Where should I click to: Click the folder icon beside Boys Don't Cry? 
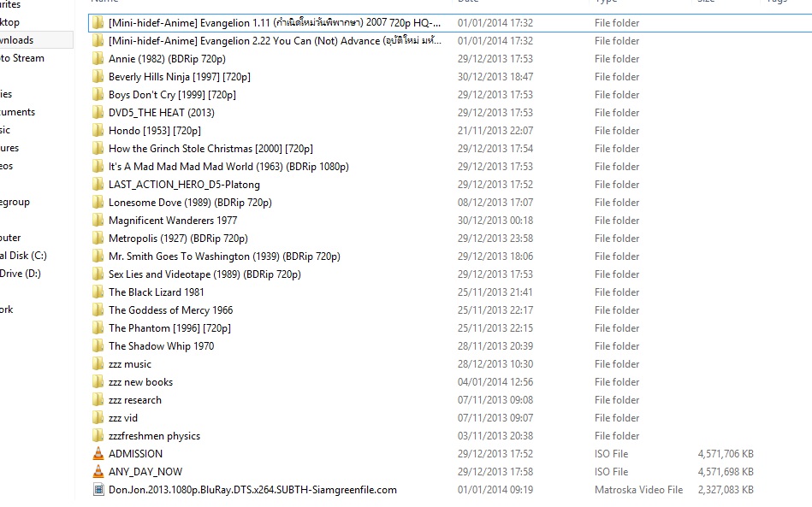pos(98,95)
